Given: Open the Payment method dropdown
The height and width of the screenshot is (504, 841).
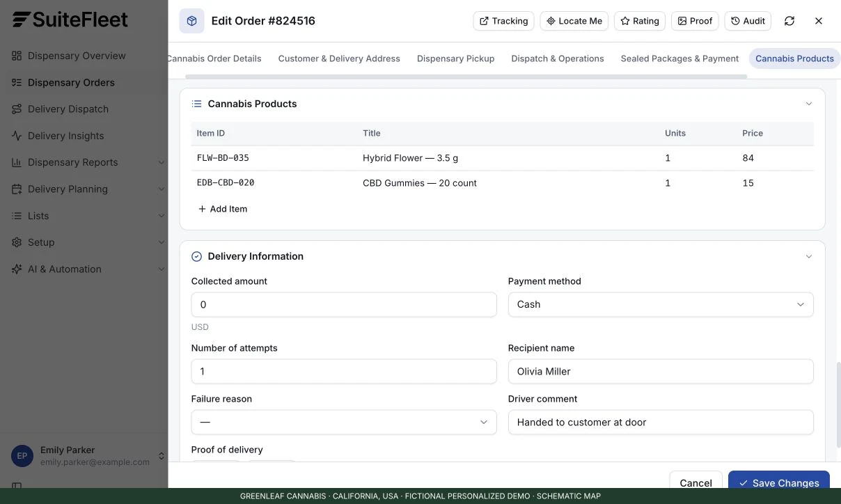Looking at the screenshot, I should [x=661, y=304].
